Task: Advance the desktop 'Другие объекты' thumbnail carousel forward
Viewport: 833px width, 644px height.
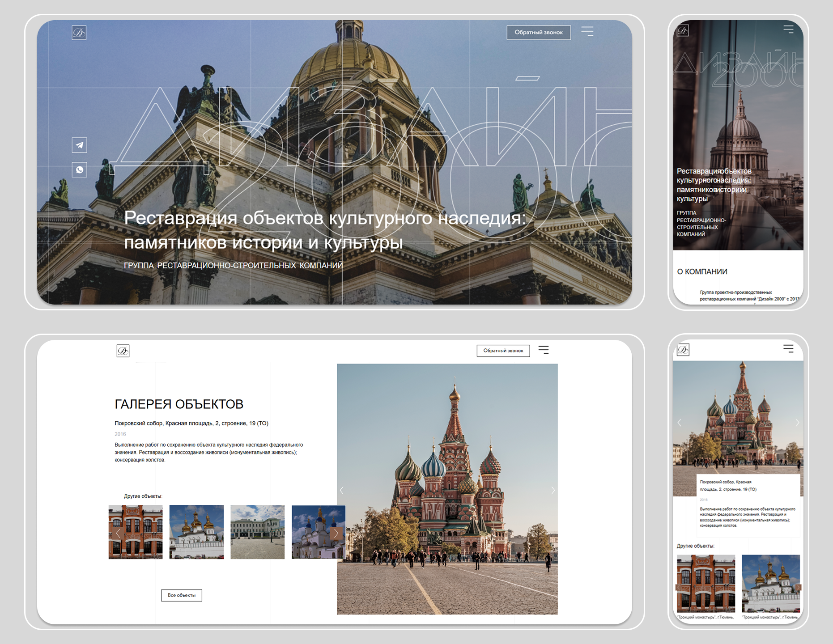Action: point(336,533)
